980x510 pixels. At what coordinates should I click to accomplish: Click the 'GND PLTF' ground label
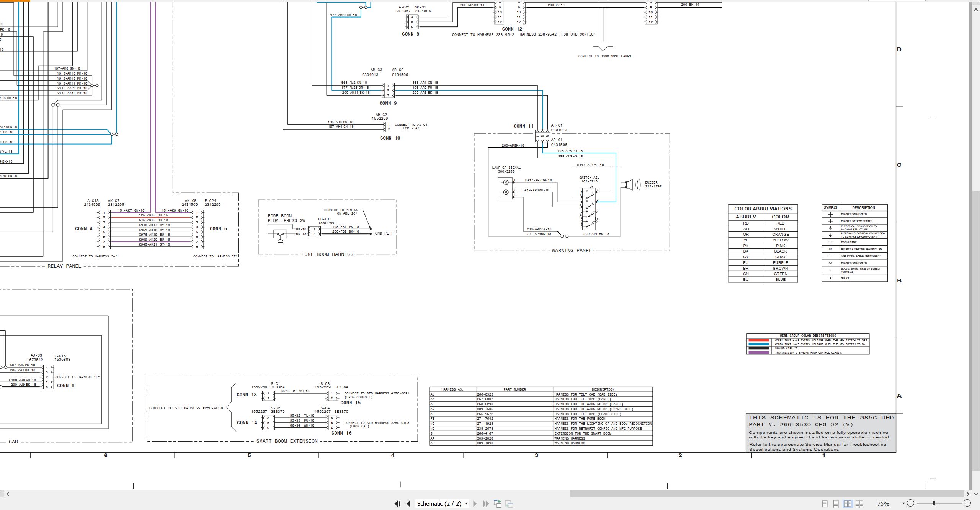384,233
